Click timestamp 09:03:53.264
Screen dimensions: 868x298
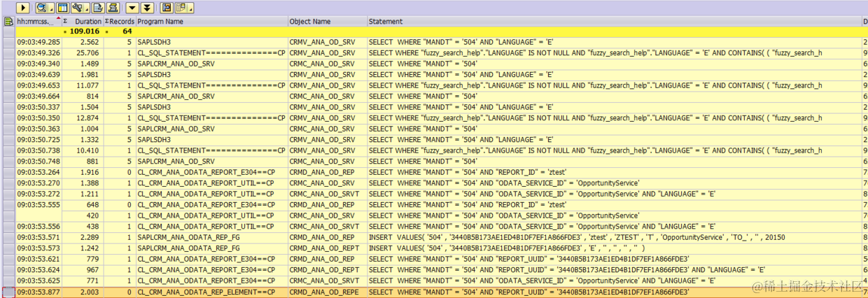[38, 172]
